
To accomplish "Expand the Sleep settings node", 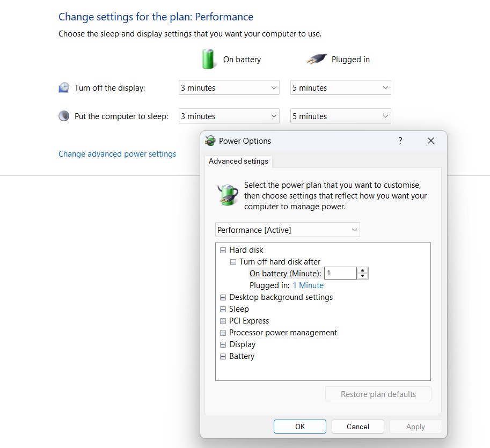I will (x=223, y=309).
